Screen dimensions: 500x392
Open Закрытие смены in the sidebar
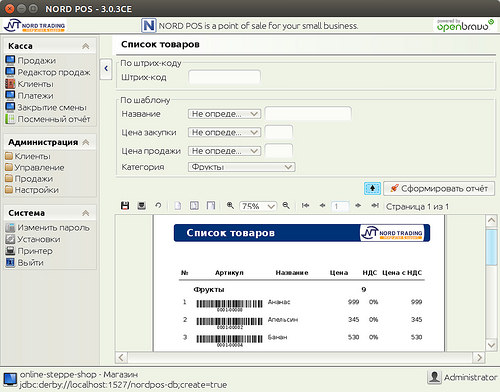click(x=46, y=107)
